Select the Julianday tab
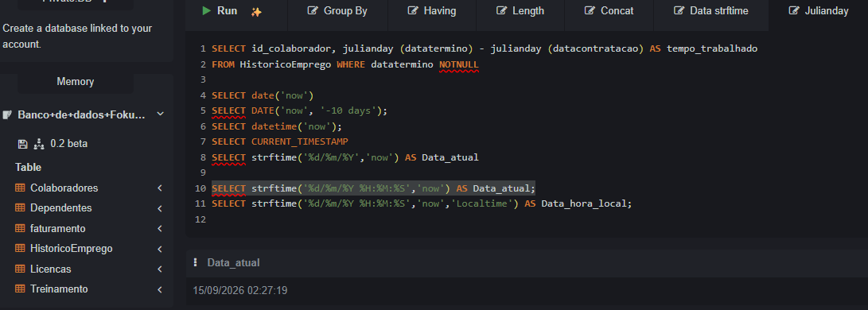This screenshot has width=868, height=310. [x=818, y=11]
